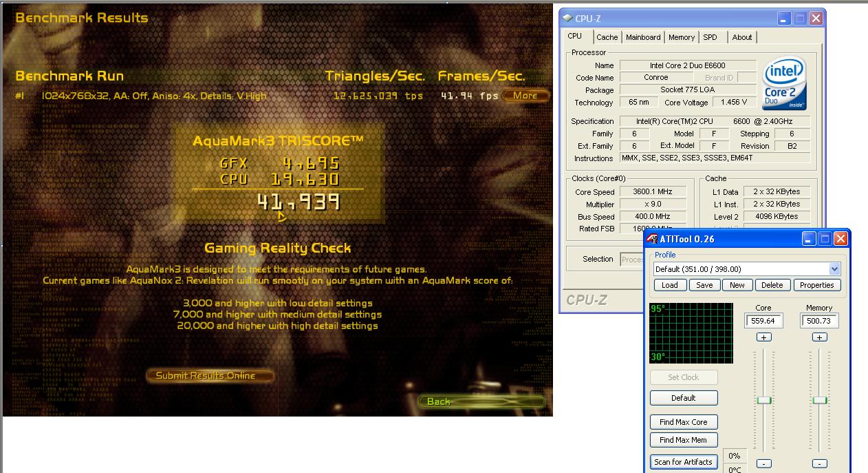
Task: Open profile Properties in ATITool
Action: click(x=817, y=285)
